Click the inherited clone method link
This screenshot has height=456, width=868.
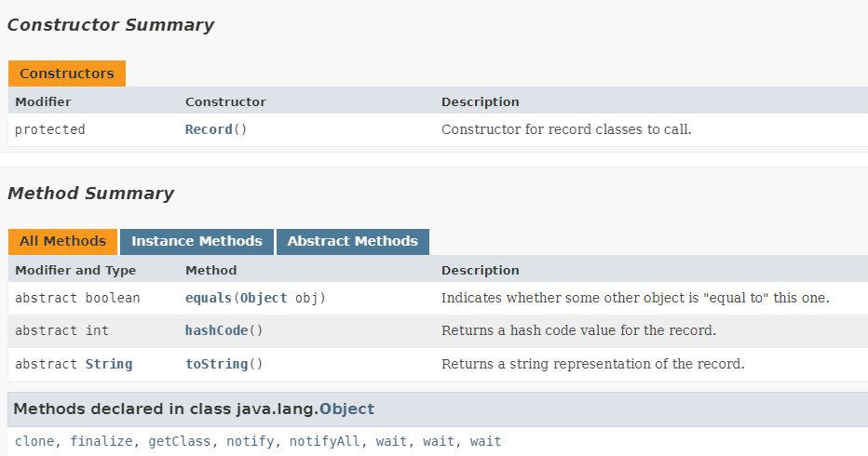(x=34, y=441)
